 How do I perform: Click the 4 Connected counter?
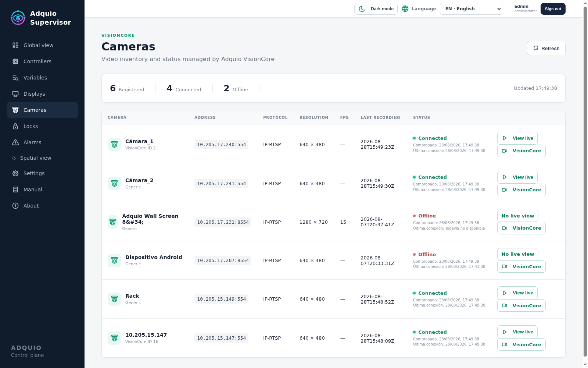click(x=184, y=88)
